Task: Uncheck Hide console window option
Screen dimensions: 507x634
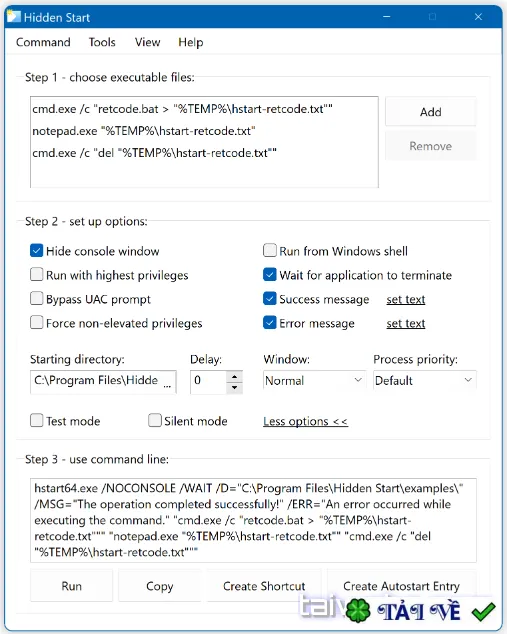Action: 36,251
